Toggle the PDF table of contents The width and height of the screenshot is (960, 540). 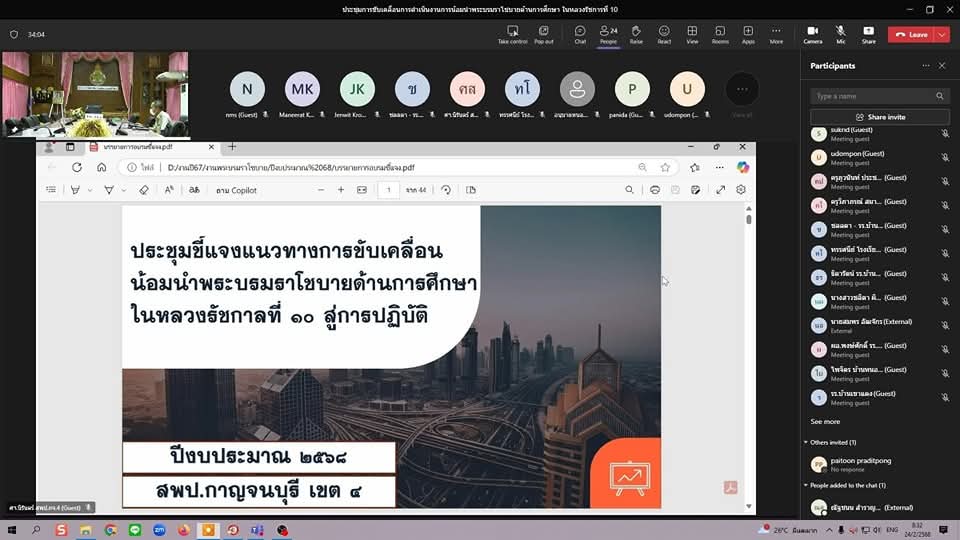[x=51, y=190]
